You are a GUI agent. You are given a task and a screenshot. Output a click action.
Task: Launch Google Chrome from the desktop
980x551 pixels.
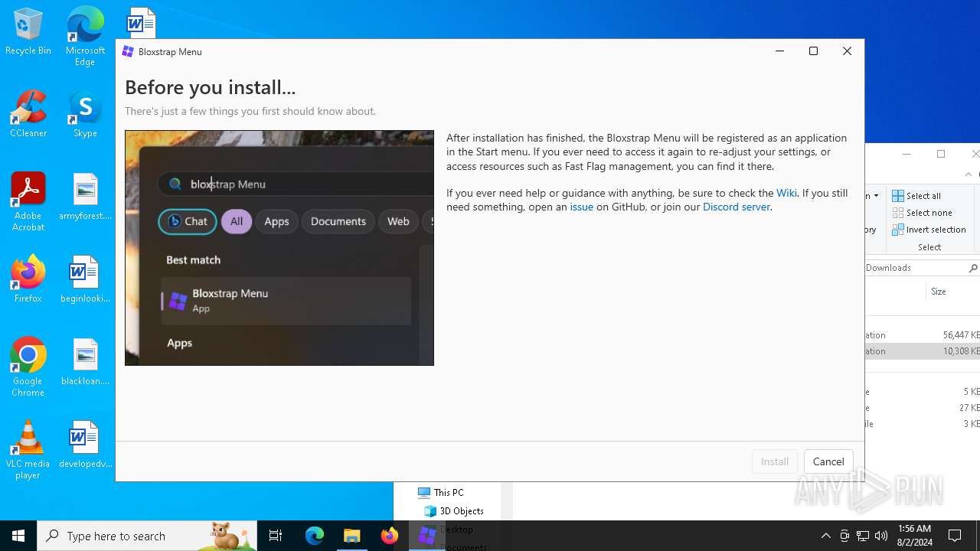(28, 367)
